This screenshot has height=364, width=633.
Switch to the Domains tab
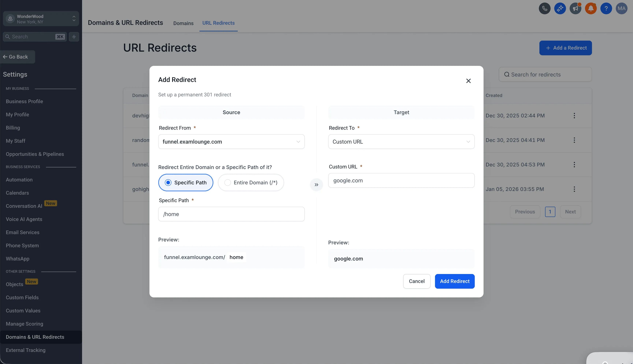183,23
